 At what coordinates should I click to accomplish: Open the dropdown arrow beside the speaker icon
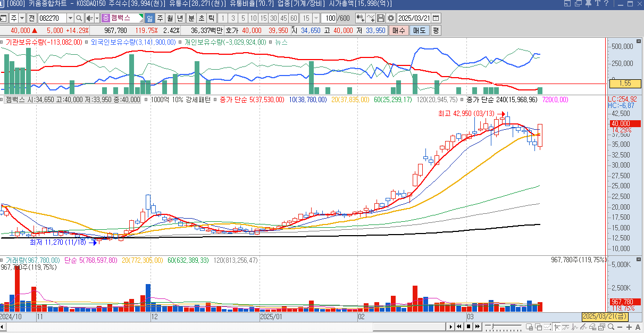pyautogui.click(x=97, y=18)
